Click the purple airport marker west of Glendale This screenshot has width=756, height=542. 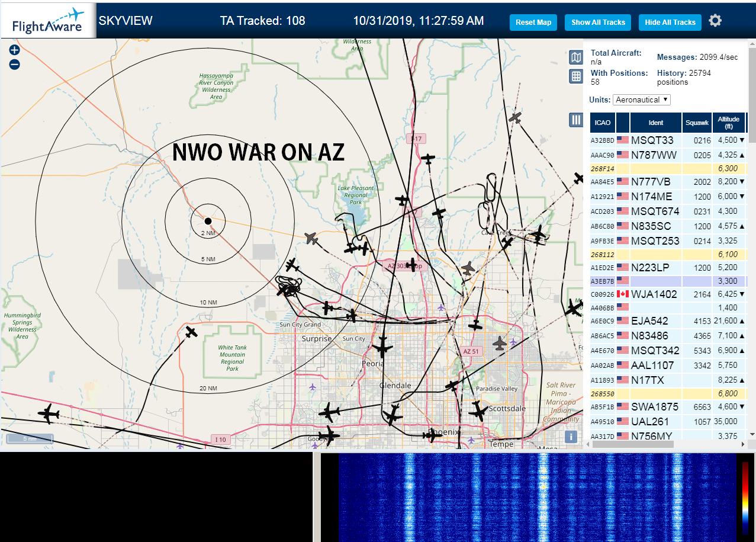(313, 387)
